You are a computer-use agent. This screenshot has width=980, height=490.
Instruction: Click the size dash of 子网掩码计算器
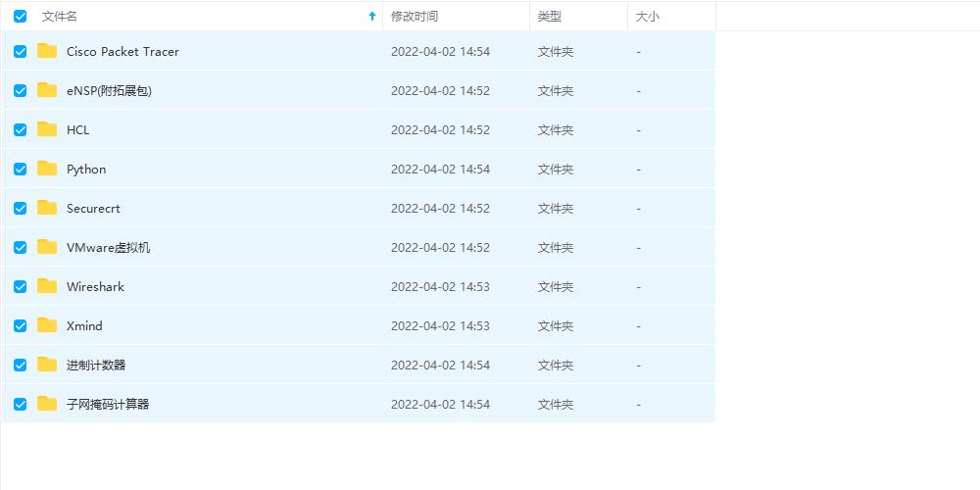tap(638, 405)
